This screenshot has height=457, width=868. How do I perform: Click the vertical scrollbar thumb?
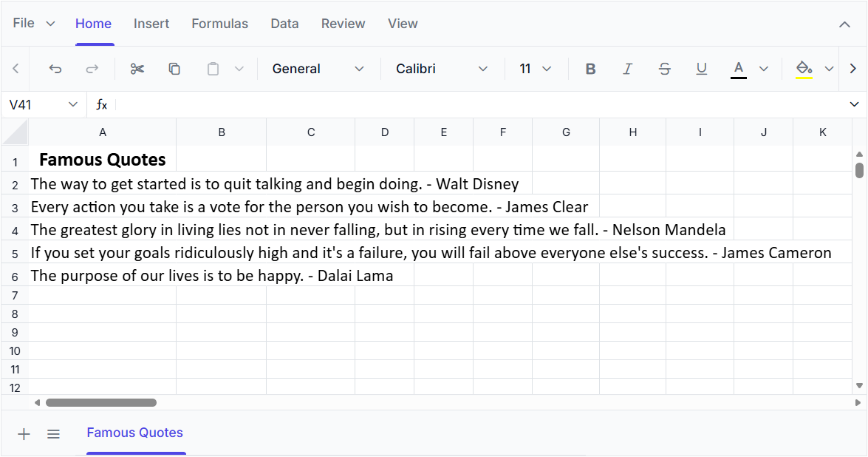(859, 169)
